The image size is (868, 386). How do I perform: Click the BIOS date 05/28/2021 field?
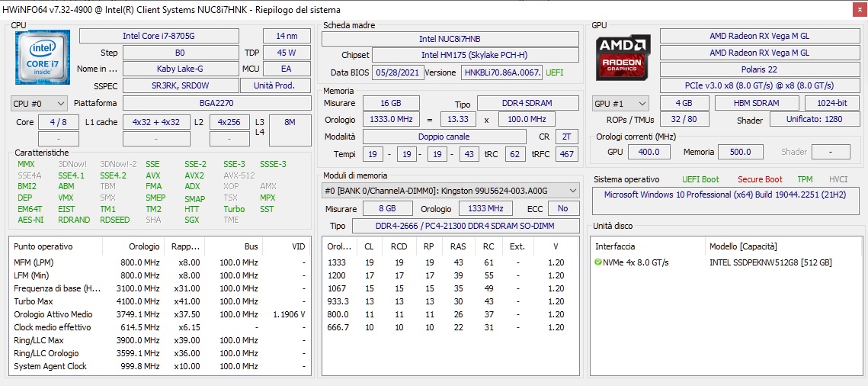pos(398,72)
